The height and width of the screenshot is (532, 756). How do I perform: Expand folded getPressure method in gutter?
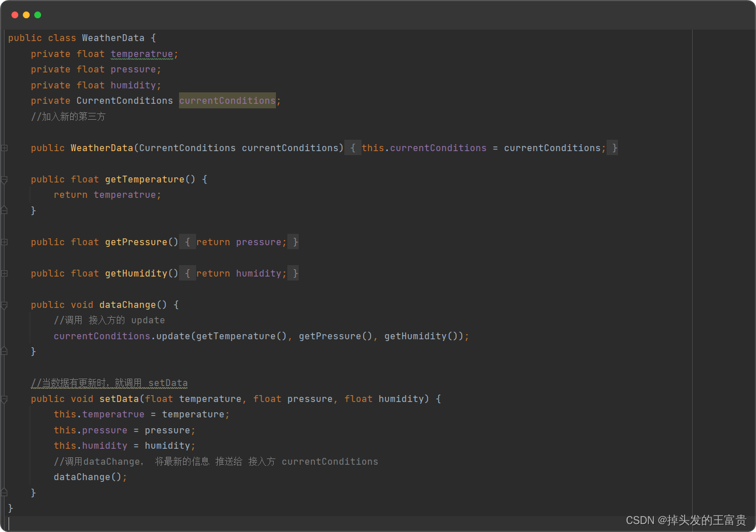(4, 242)
